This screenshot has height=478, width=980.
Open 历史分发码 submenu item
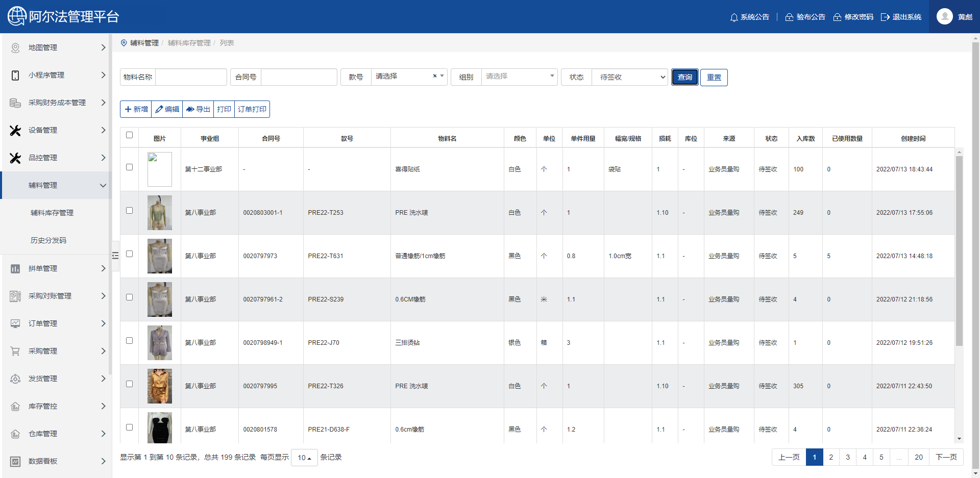point(48,240)
